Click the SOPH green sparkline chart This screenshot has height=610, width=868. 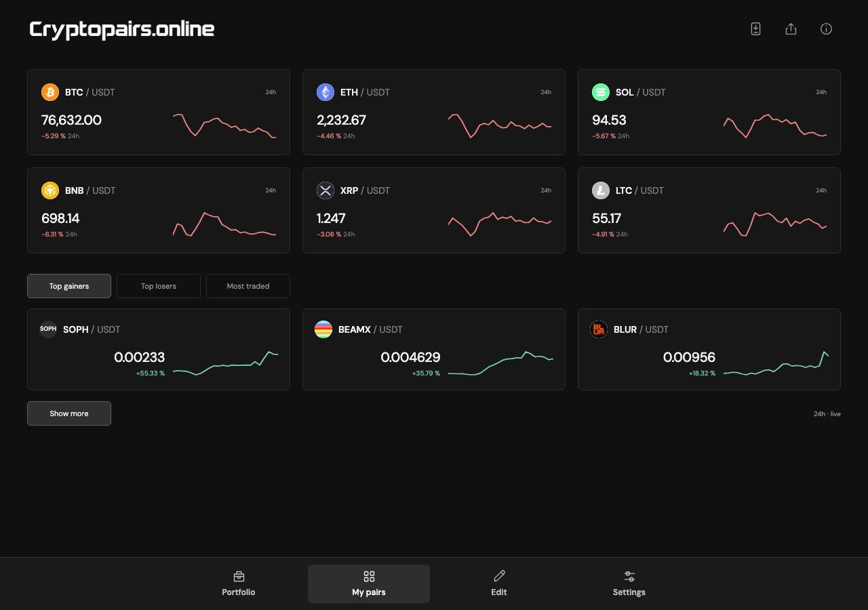pyautogui.click(x=226, y=363)
